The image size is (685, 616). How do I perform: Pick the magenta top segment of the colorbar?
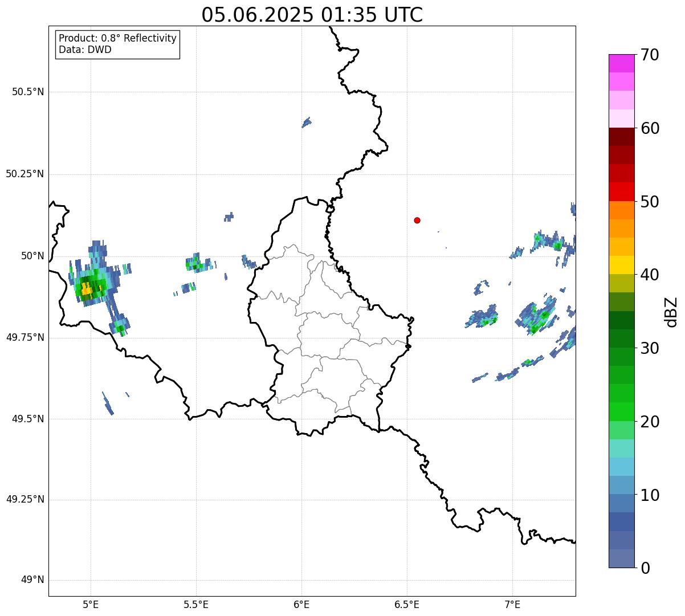tap(622, 63)
